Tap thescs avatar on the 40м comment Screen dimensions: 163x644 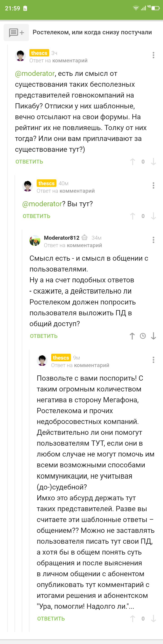click(x=28, y=186)
